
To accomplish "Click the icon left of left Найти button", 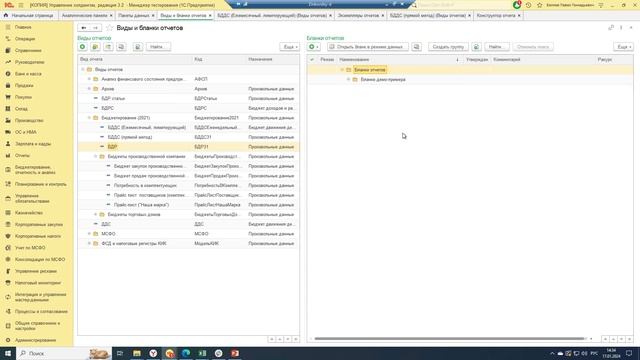I will click(x=138, y=47).
